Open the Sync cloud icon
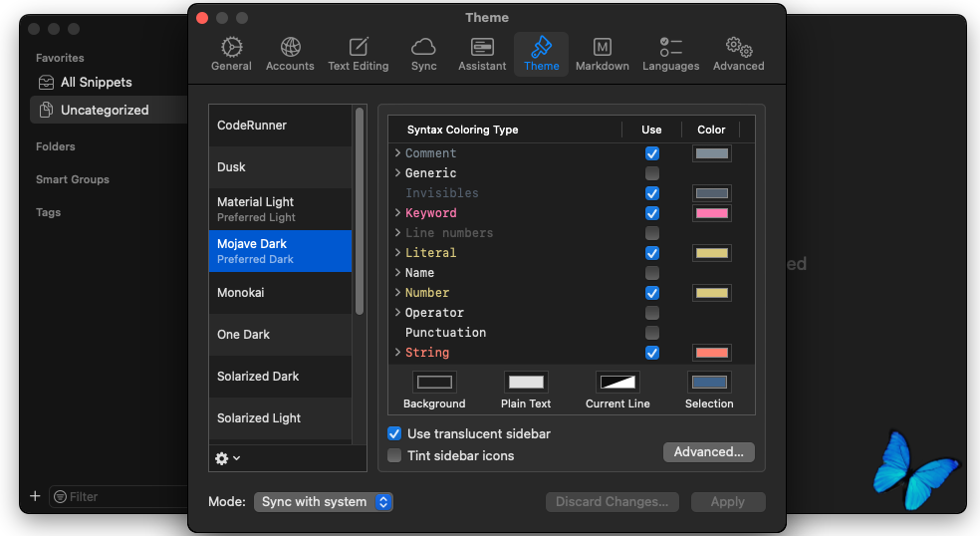 [x=423, y=47]
